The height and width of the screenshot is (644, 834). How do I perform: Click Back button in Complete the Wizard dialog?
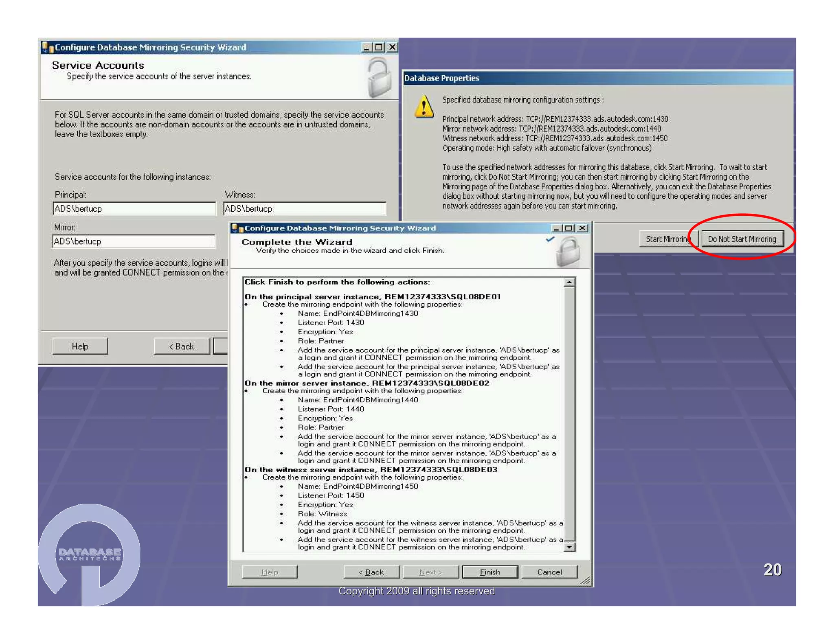coord(371,572)
